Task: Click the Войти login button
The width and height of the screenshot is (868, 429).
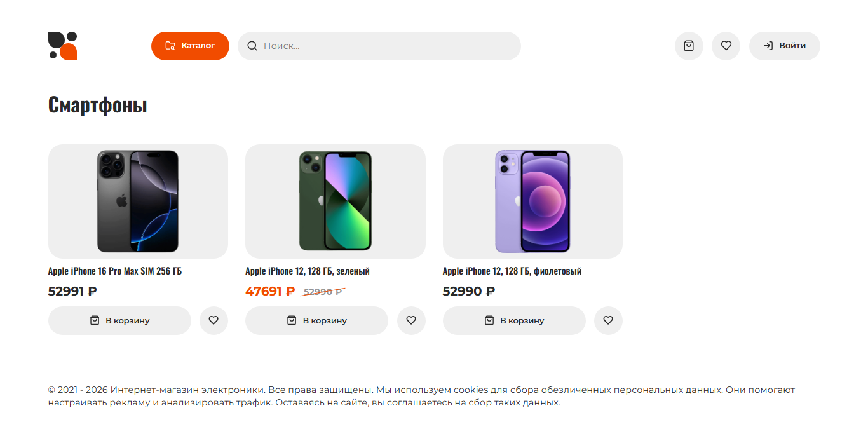Action: [784, 46]
